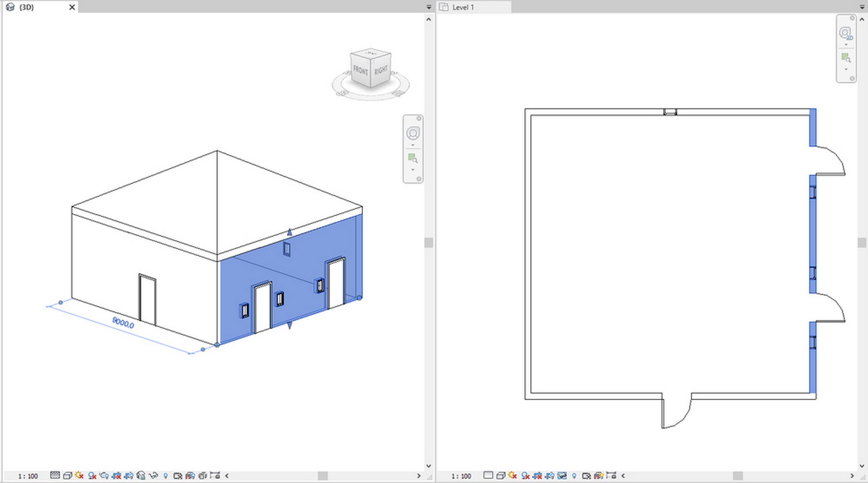Reveal Constraints icon in Level 1 view bar
This screenshot has height=483, width=868.
tap(611, 475)
